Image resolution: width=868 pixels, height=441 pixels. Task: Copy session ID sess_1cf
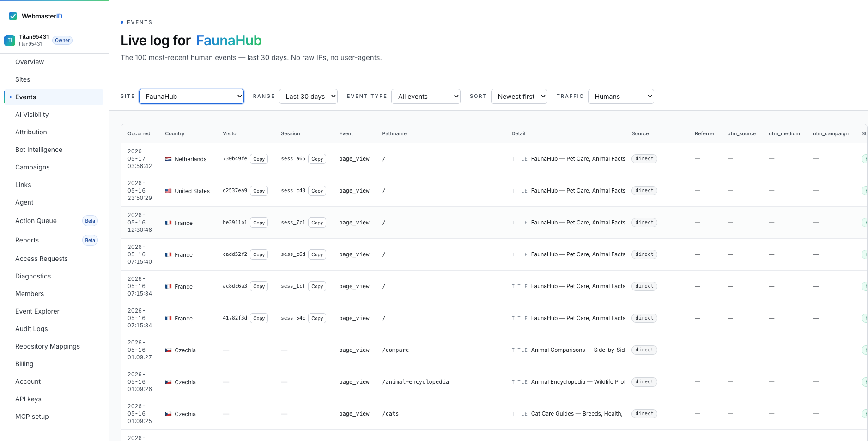[x=317, y=286]
